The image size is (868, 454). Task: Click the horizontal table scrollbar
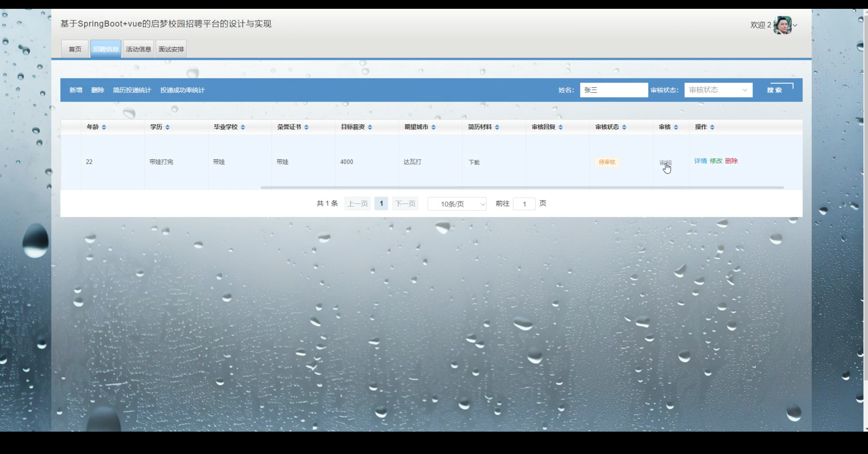[522, 187]
